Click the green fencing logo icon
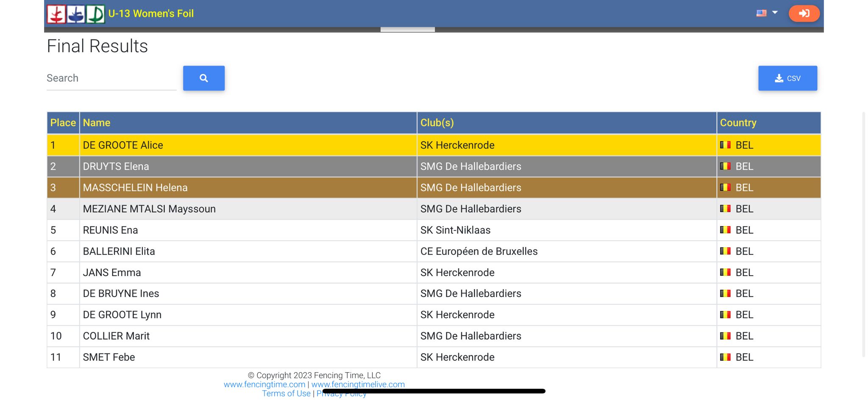This screenshot has width=868, height=401. click(x=96, y=14)
